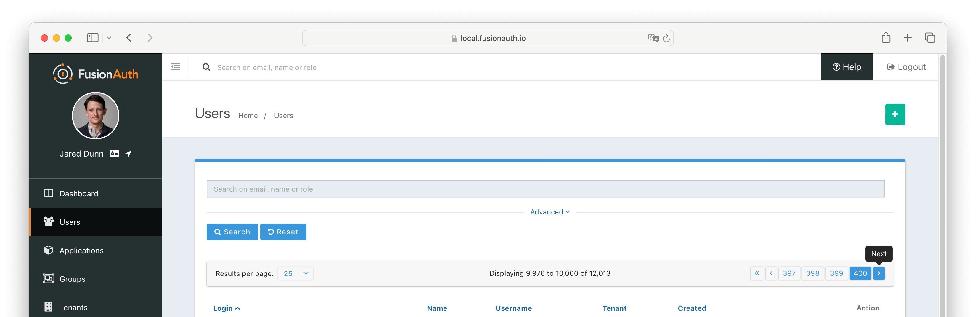Collapse the left navigation sidebar

[x=175, y=67]
